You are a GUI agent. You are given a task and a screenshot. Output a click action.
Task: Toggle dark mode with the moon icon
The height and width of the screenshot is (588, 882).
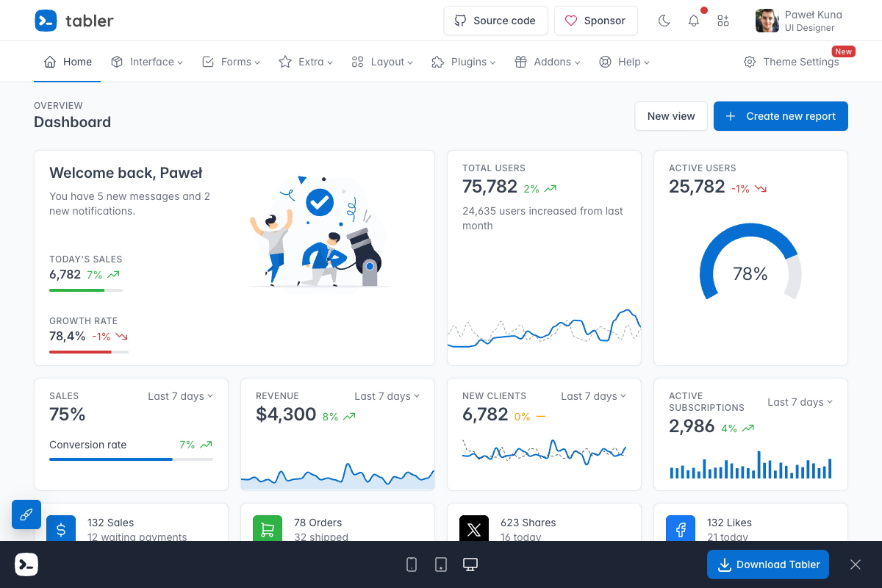pos(664,21)
